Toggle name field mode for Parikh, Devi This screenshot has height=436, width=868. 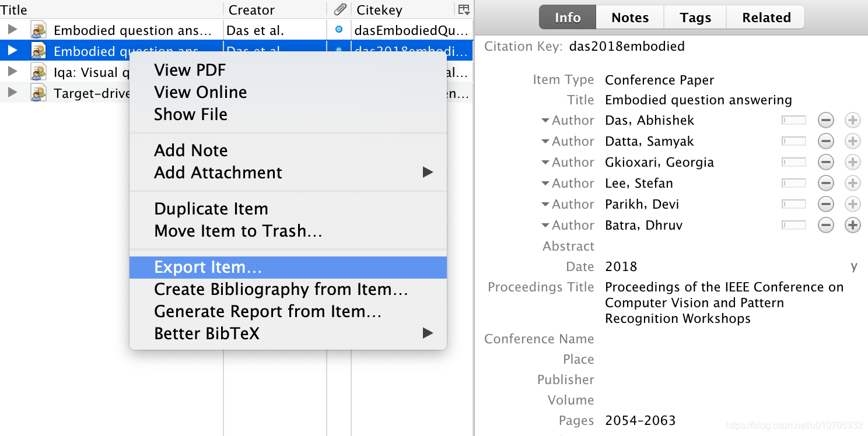793,204
